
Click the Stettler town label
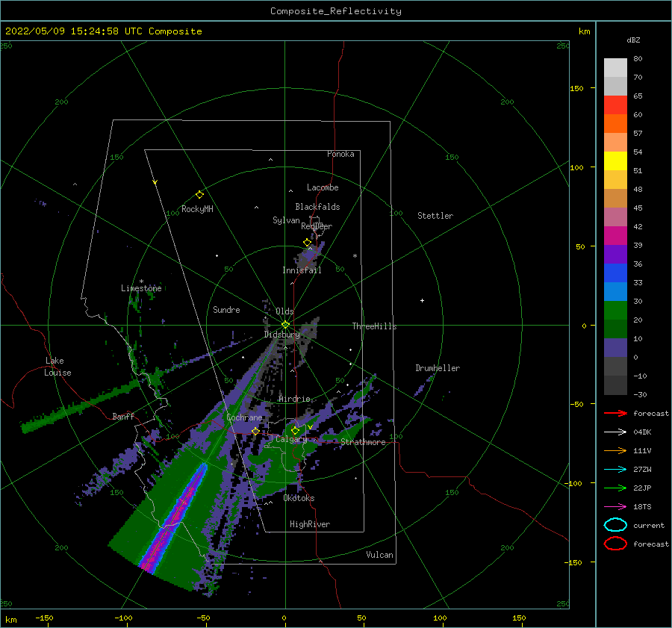coord(435,216)
